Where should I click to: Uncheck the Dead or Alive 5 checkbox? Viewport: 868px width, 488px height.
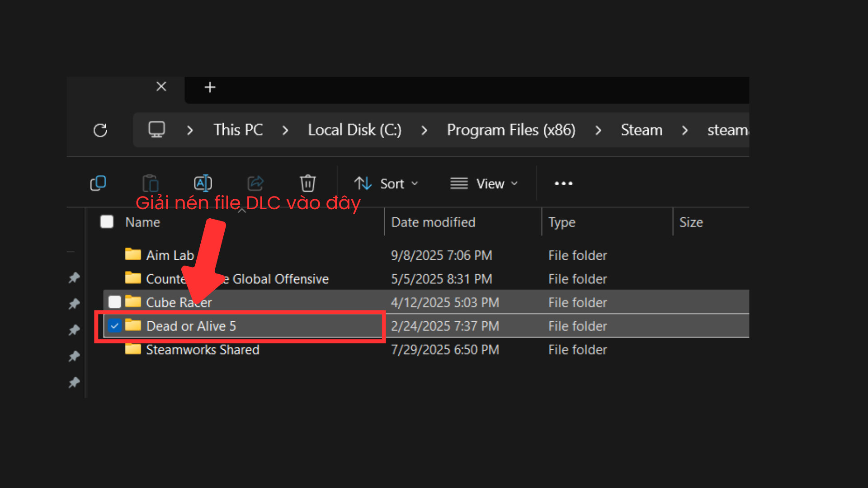tap(115, 326)
